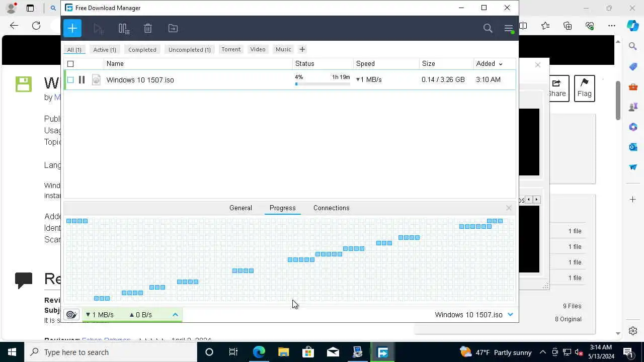Refresh the page in Edge browser
644x362 pixels.
pos(36,26)
